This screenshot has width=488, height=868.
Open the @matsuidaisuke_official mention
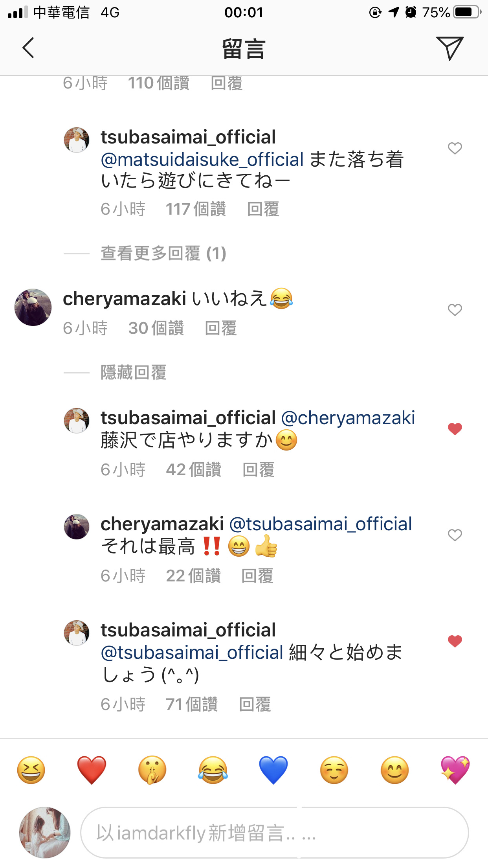[x=202, y=159]
